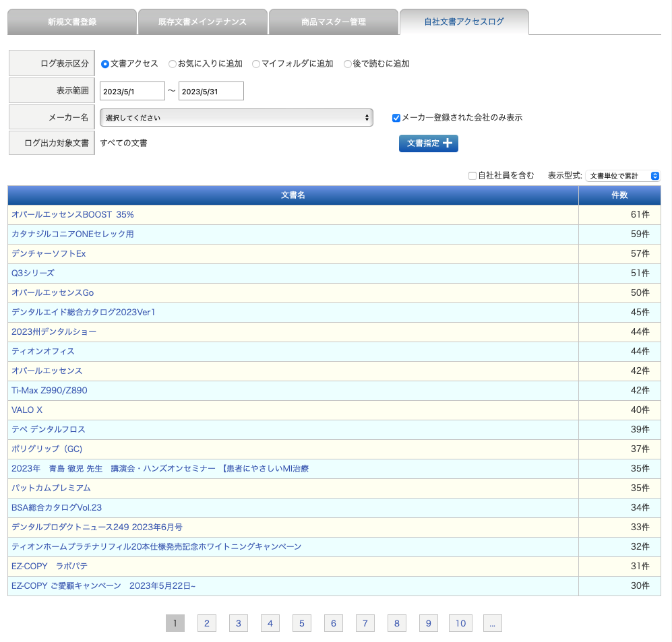Navigate to page 6 of results
This screenshot has width=672, height=642.
click(334, 623)
